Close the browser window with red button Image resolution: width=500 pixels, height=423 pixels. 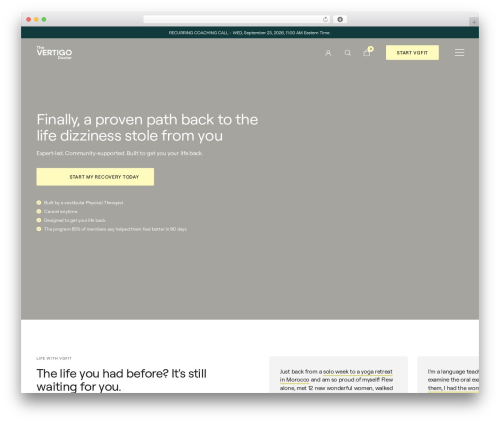(29, 19)
